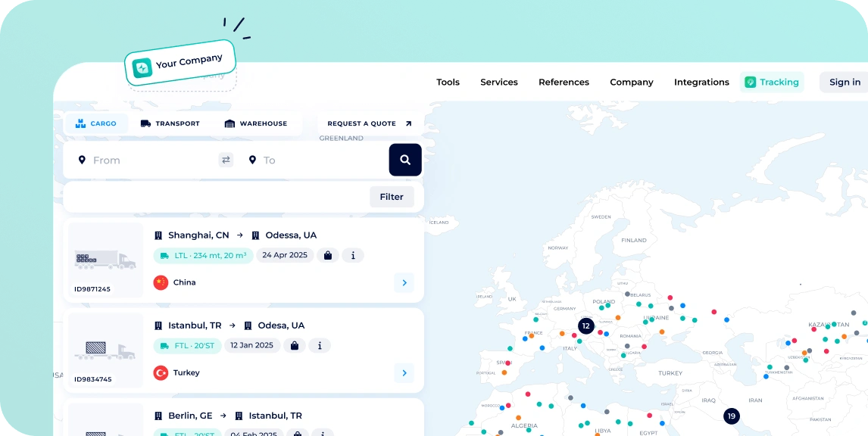Click Request a Quote link

tap(370, 123)
